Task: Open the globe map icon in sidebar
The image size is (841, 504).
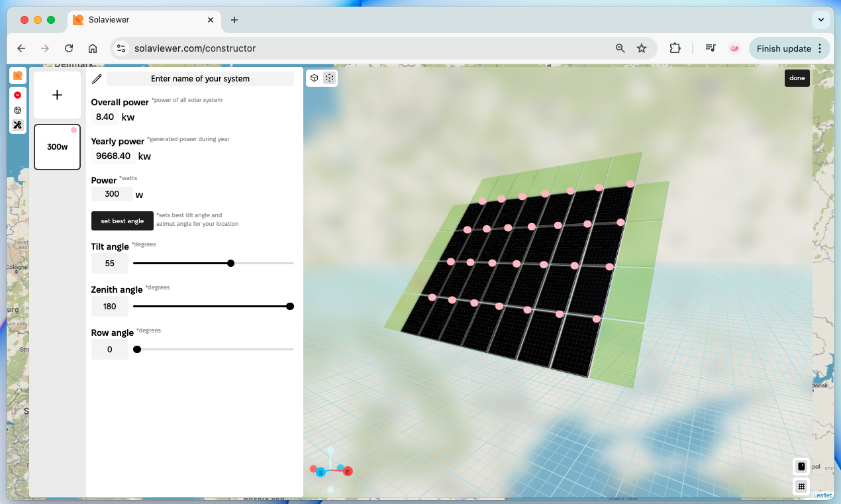Action: 18,110
